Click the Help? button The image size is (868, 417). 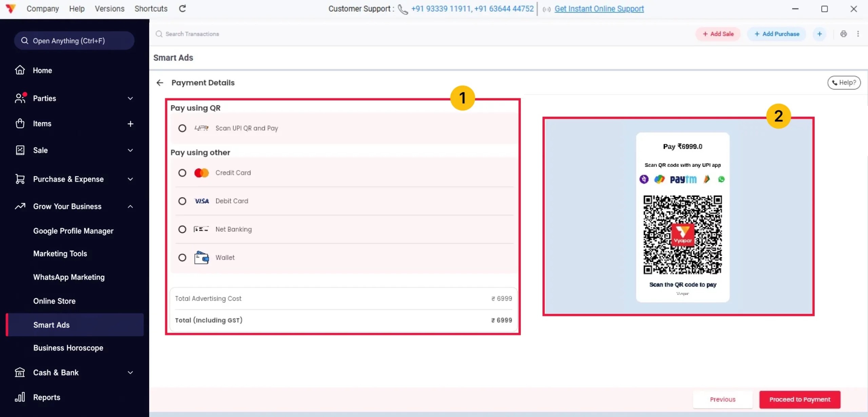click(844, 82)
